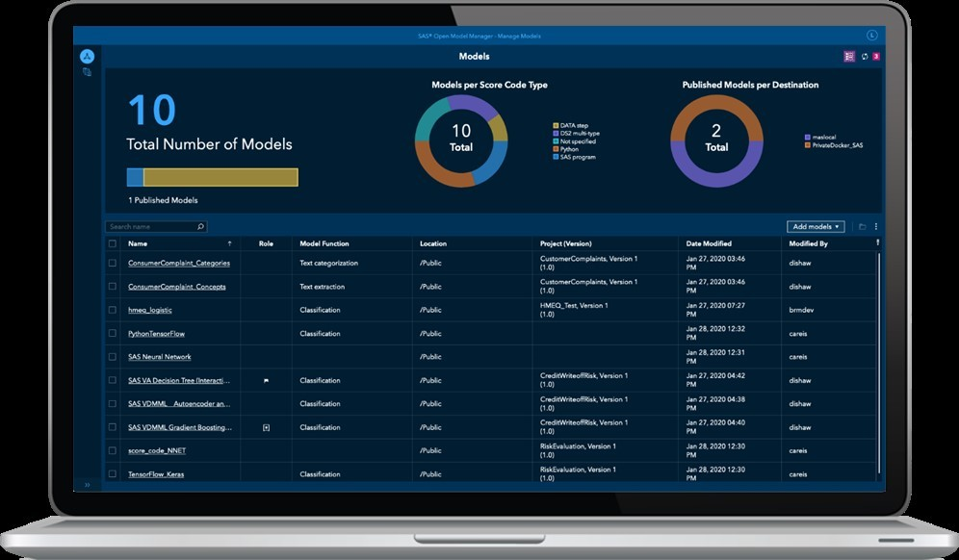Click the DATA step legend swatch
The image size is (959, 560).
tap(556, 125)
